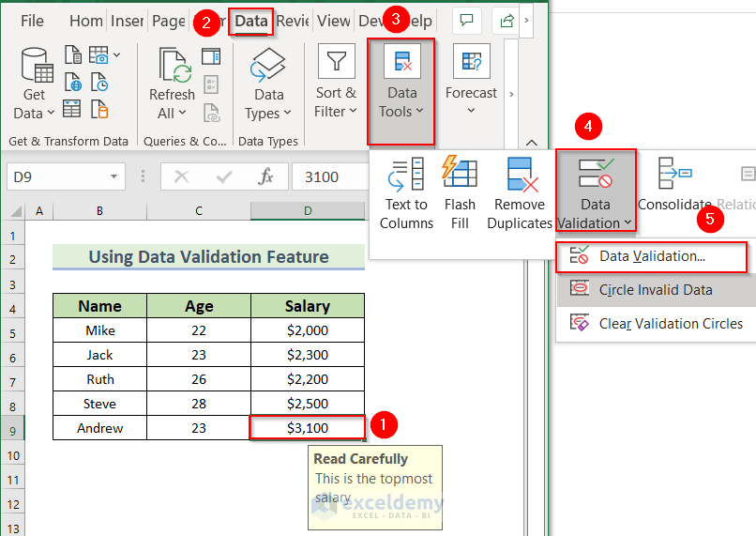Click the formula bar showing 3100
756x536 pixels.
point(330,176)
